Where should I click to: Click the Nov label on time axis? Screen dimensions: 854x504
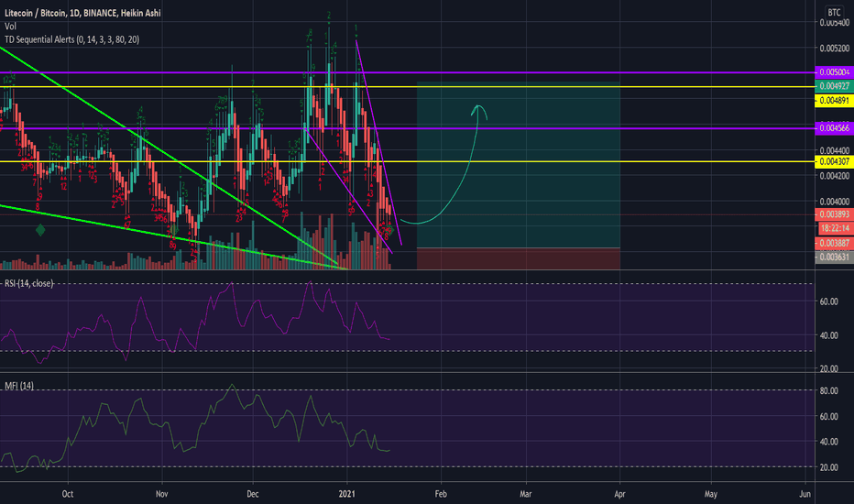pos(162,494)
